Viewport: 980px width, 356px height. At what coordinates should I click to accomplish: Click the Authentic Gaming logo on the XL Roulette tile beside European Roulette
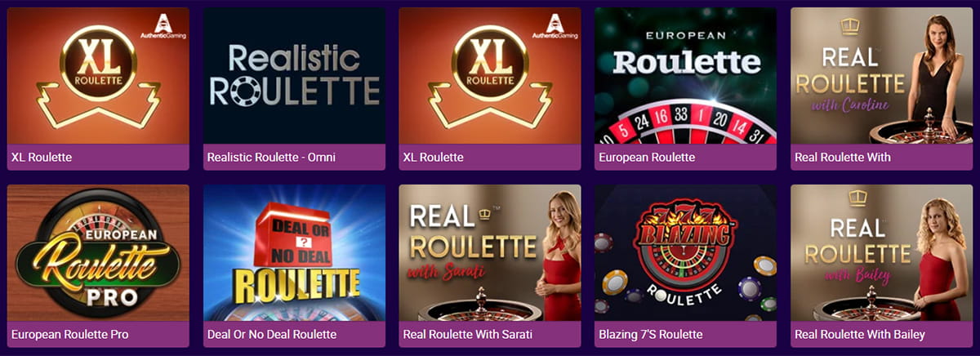point(555,25)
